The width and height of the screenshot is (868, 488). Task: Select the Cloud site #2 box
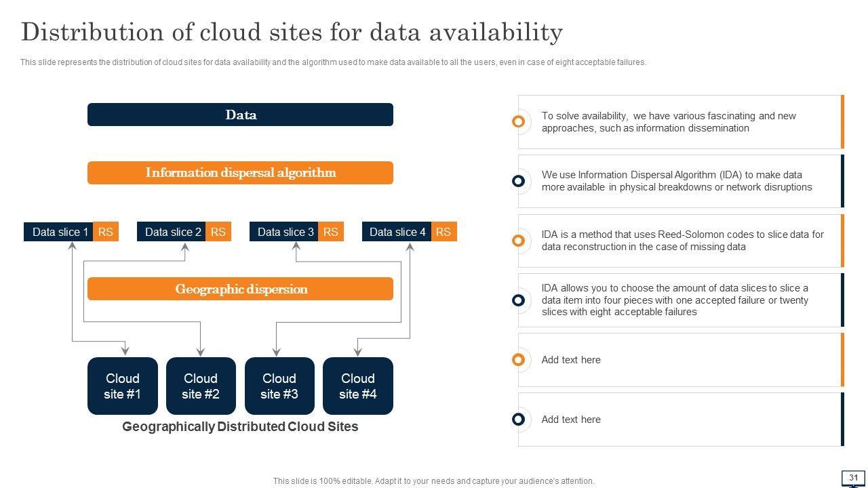(201, 386)
